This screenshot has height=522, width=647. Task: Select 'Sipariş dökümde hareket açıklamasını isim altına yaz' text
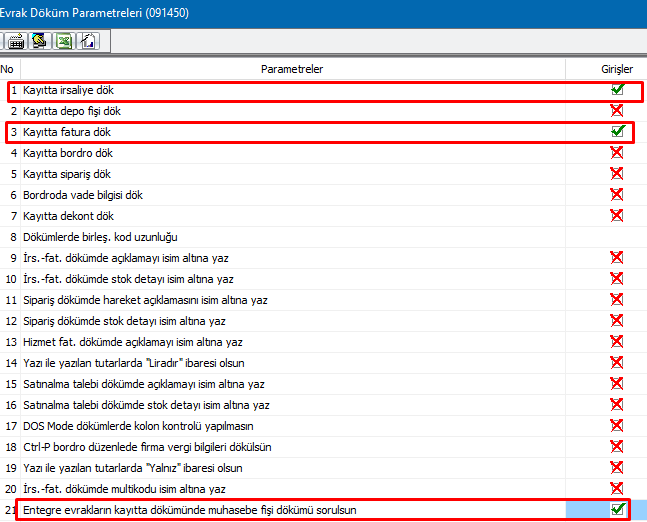(145, 300)
